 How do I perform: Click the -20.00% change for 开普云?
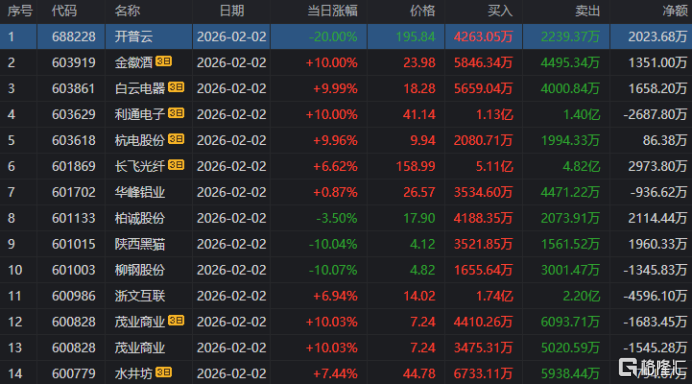333,37
